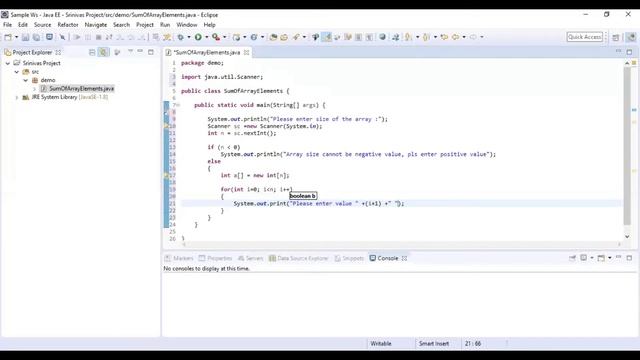
Task: Open the Debug dropdown arrow
Action: pyautogui.click(x=189, y=37)
